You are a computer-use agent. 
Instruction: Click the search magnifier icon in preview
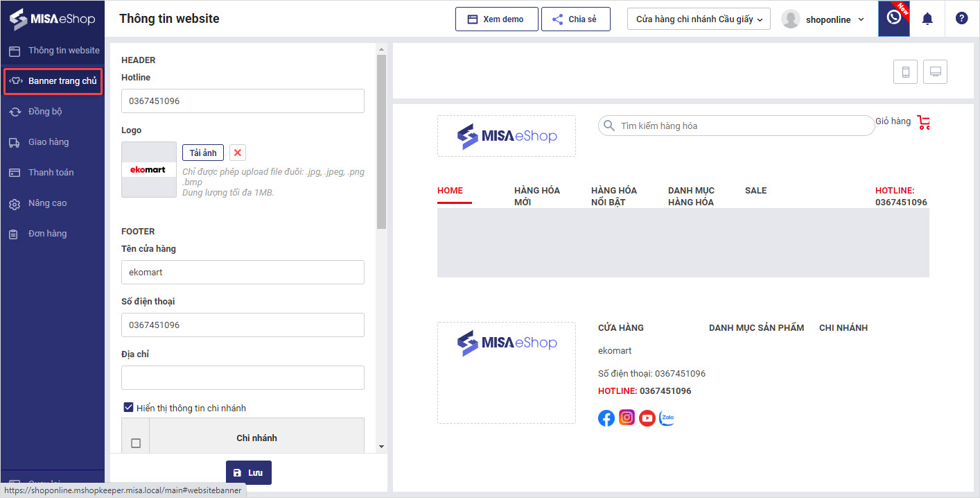pyautogui.click(x=609, y=126)
